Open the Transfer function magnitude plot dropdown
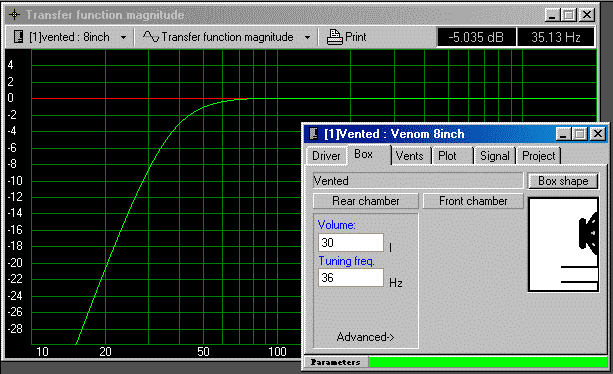Image resolution: width=613 pixels, height=374 pixels. (307, 38)
